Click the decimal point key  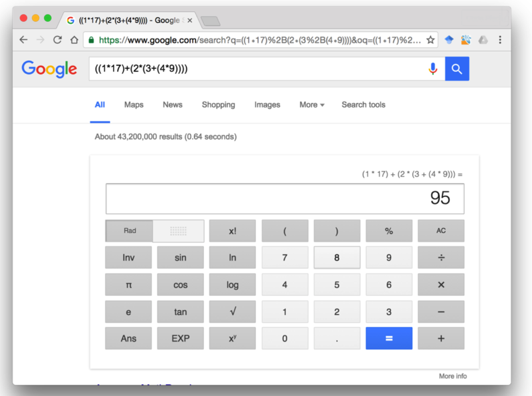click(337, 338)
